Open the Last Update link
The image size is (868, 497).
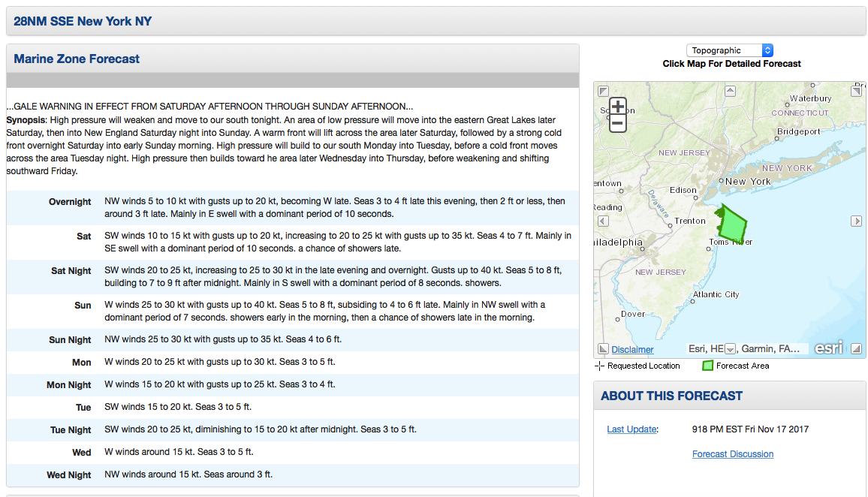[x=632, y=429]
